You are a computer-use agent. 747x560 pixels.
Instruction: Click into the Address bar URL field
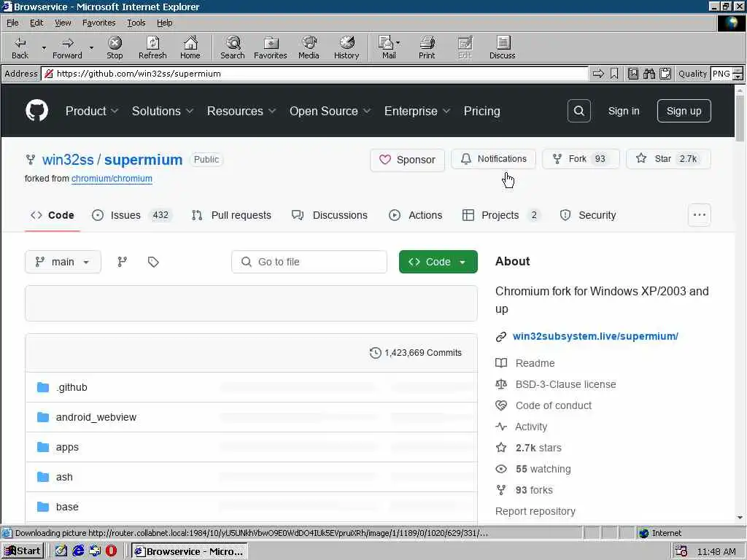pos(315,74)
